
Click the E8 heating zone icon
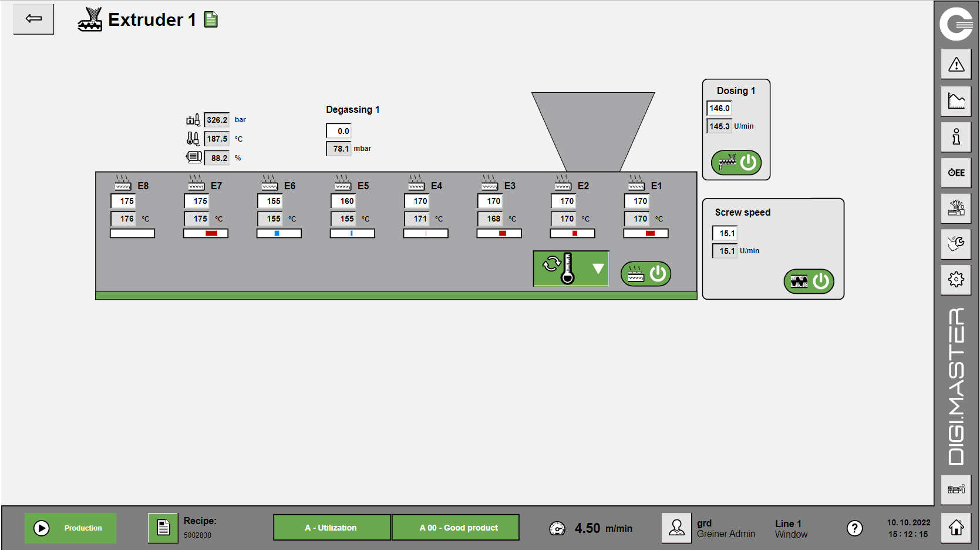(123, 183)
